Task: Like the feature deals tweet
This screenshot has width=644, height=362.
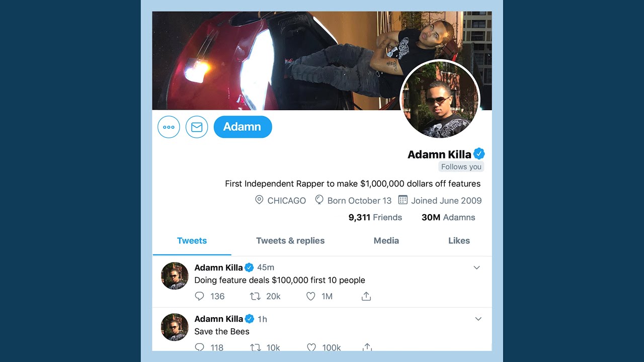Action: (311, 296)
